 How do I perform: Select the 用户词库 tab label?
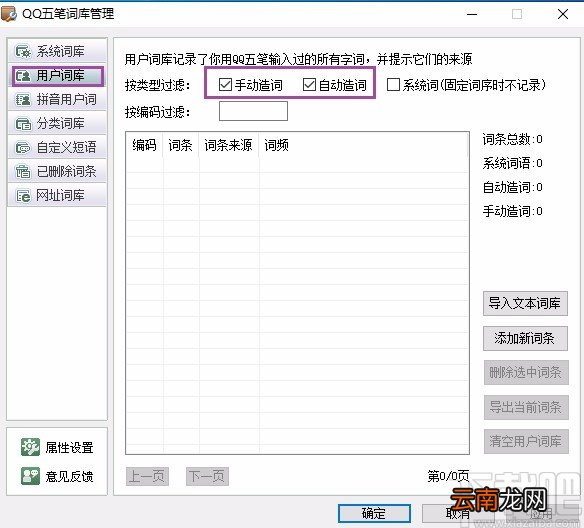[x=60, y=76]
